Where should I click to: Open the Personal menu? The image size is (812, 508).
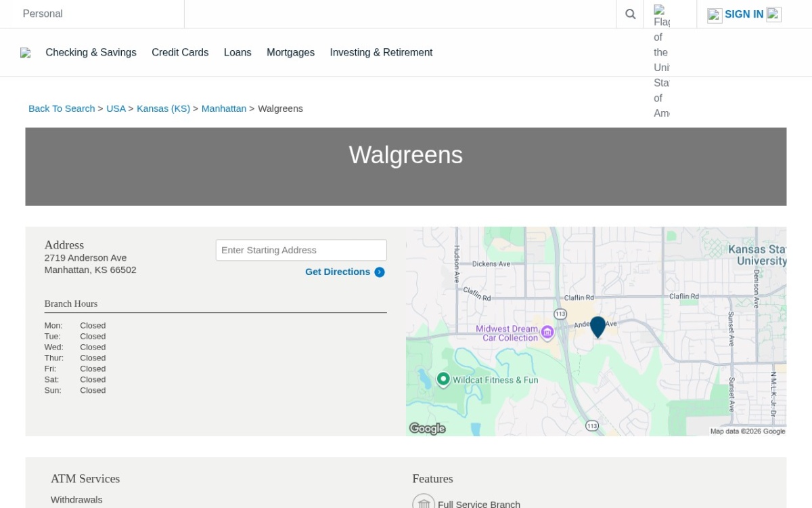(x=43, y=14)
